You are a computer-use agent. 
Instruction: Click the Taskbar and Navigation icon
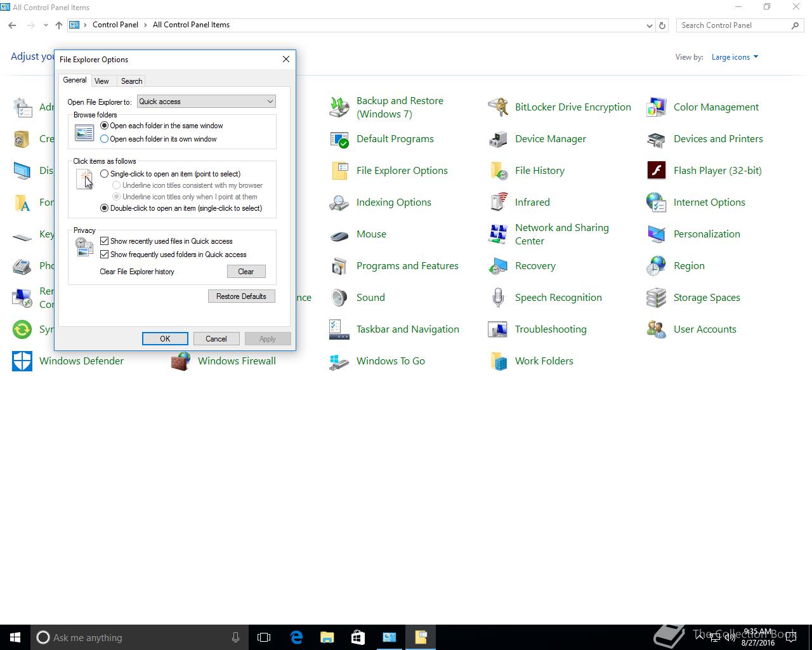click(339, 329)
